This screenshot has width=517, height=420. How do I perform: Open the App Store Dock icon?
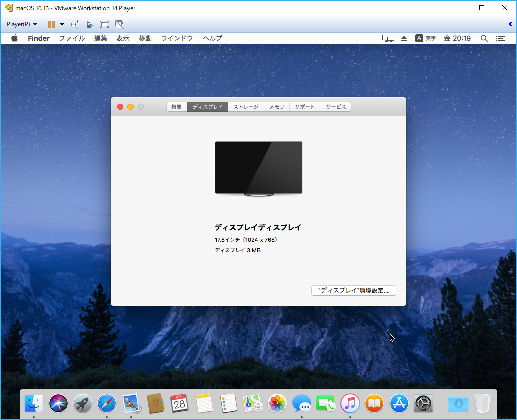click(399, 403)
